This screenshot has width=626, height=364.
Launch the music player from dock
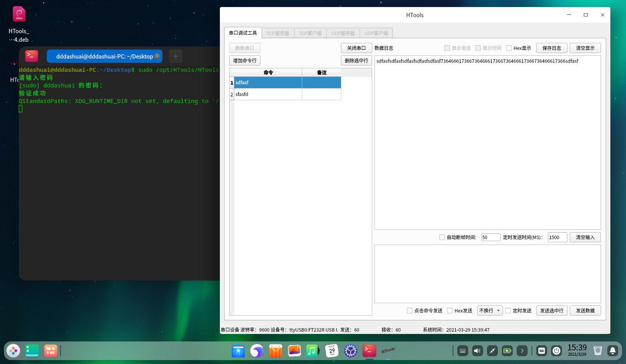pyautogui.click(x=312, y=351)
